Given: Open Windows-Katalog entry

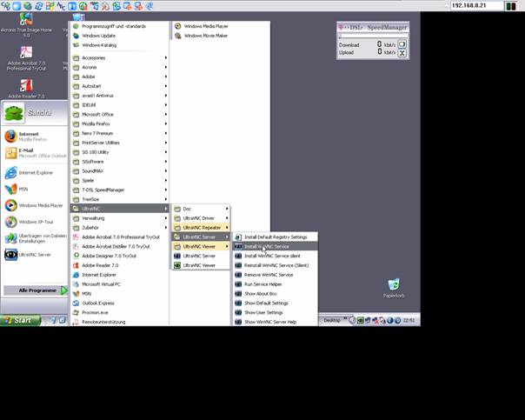Looking at the screenshot, I should tap(120, 45).
